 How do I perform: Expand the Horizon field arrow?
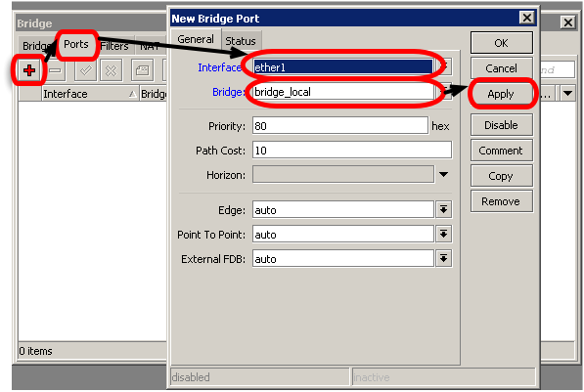(x=443, y=175)
